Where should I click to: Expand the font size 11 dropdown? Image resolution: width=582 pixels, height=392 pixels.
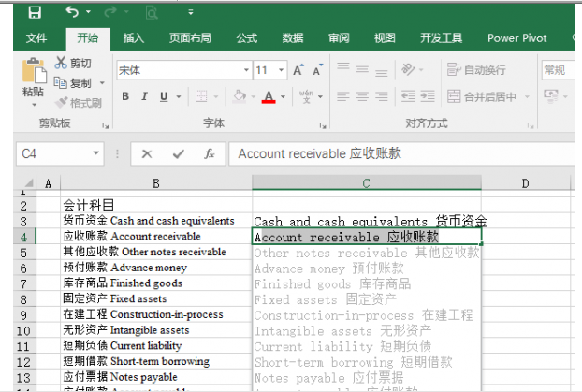[x=282, y=70]
